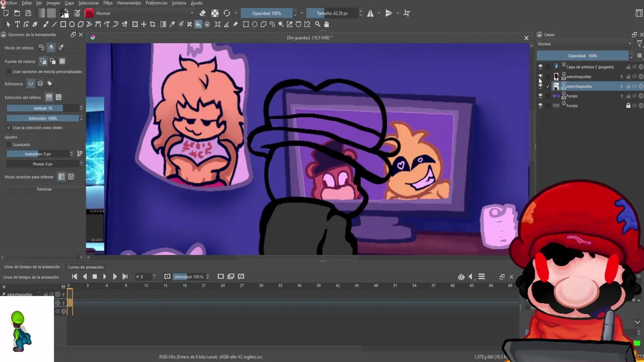This screenshot has height=362, width=644.
Task: Create a new document from toolbar
Action: coord(6,13)
